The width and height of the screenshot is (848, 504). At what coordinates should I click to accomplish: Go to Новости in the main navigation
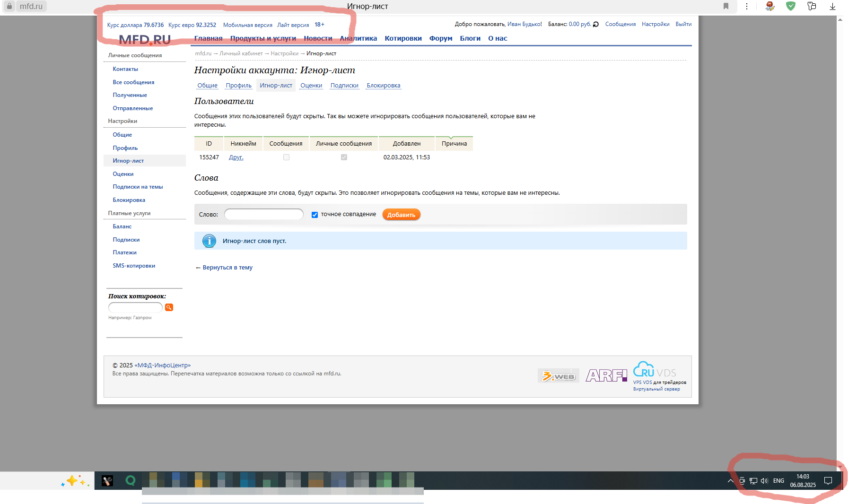[x=318, y=38]
